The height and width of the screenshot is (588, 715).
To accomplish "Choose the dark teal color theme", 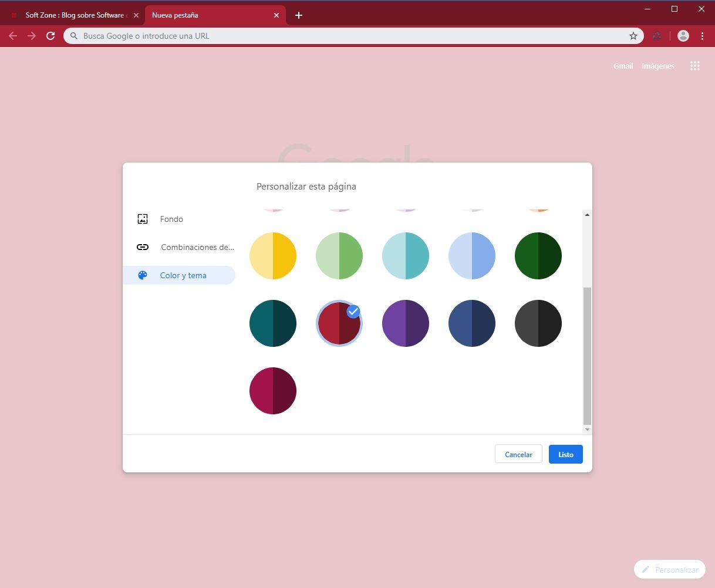I will click(273, 323).
